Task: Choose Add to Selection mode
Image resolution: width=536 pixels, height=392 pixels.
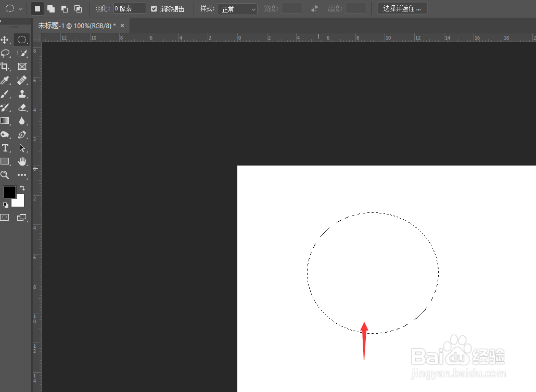Action: coord(51,8)
